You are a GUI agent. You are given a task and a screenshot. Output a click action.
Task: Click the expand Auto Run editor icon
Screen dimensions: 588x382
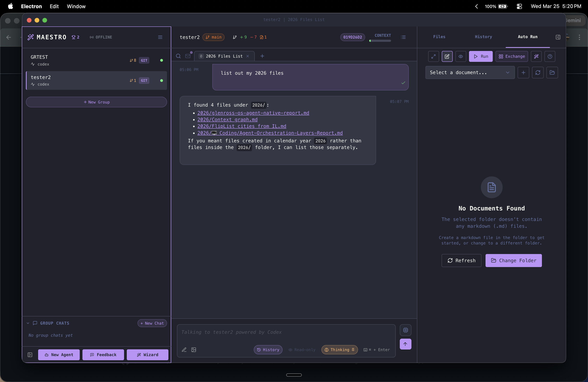coord(433,56)
